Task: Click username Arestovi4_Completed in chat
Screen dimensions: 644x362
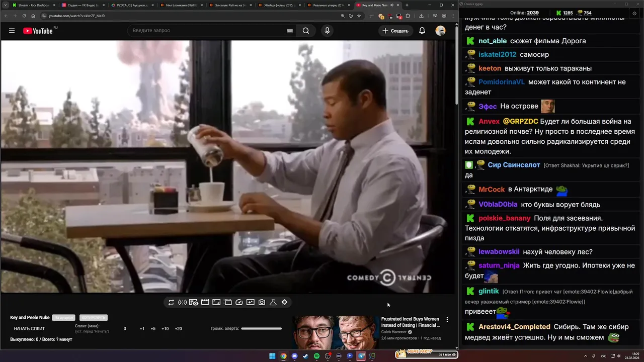Action: 514,327
